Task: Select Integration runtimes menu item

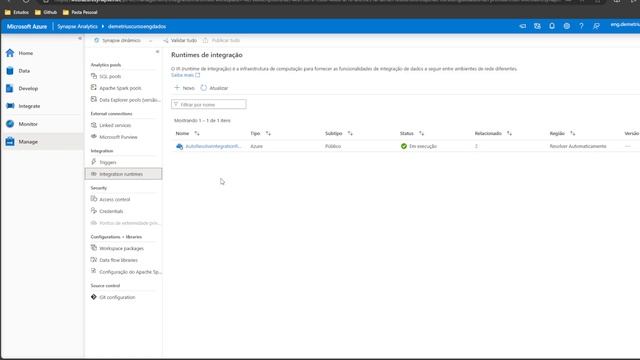Action: (x=123, y=174)
